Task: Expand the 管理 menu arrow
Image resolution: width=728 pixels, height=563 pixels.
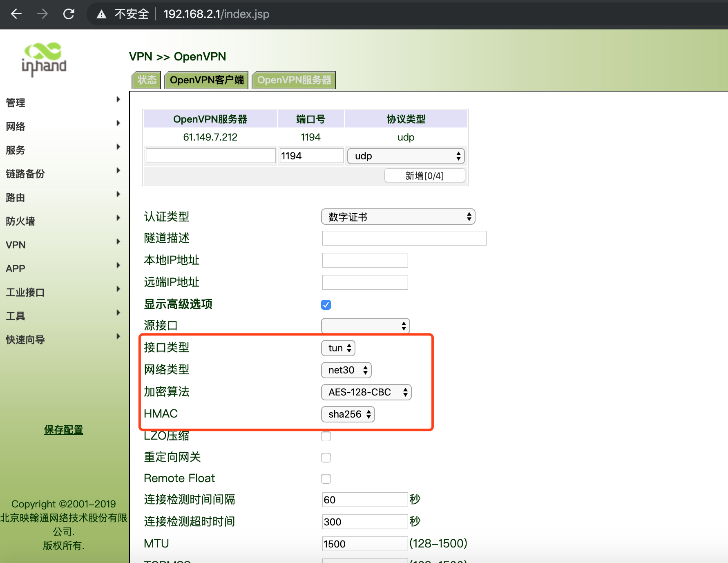Action: 118,99
